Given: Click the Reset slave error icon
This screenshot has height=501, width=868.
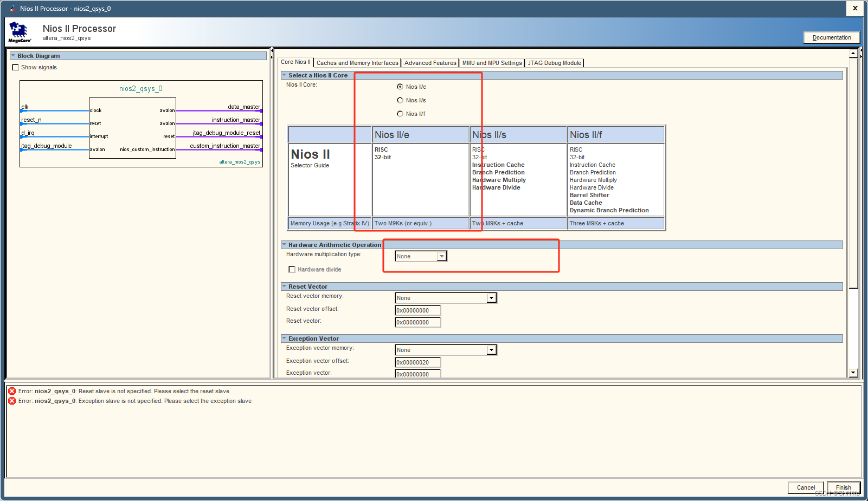Looking at the screenshot, I should point(12,391).
